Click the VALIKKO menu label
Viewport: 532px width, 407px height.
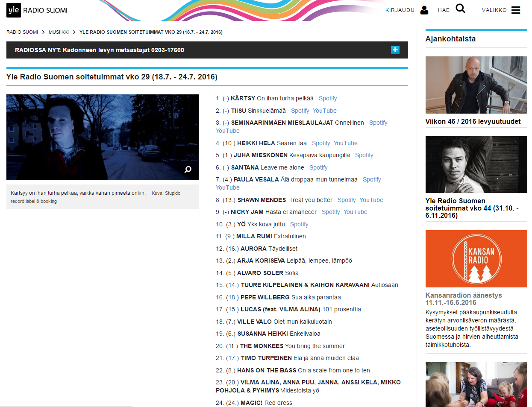click(494, 10)
